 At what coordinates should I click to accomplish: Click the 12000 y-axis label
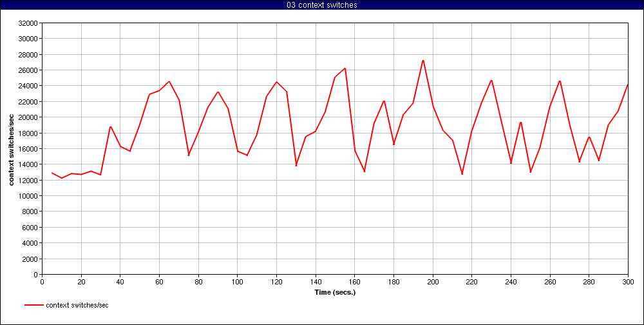click(29, 180)
